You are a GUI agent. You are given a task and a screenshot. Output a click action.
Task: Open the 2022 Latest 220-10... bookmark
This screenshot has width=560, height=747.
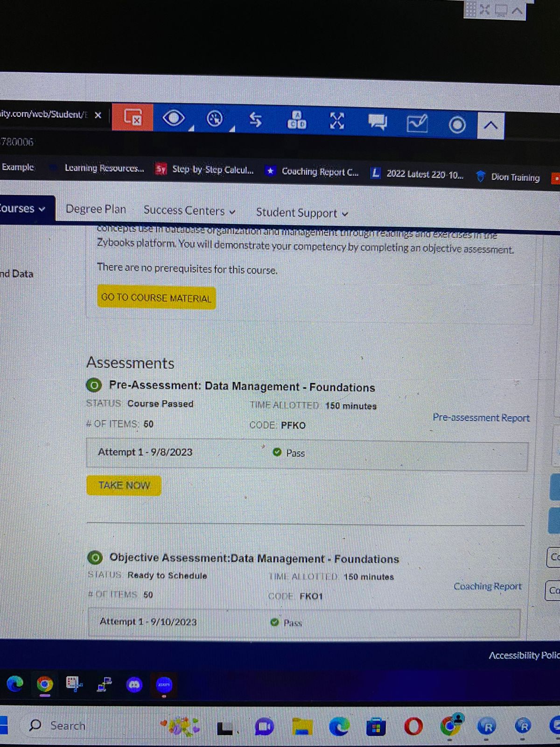(418, 174)
